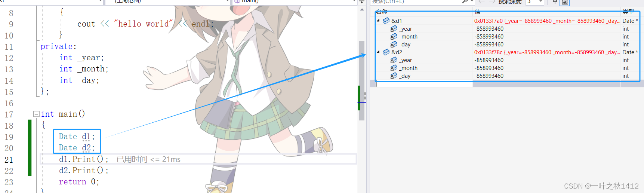This screenshot has width=644, height=193.
Task: Select the _day row under &d1
Action: [405, 45]
